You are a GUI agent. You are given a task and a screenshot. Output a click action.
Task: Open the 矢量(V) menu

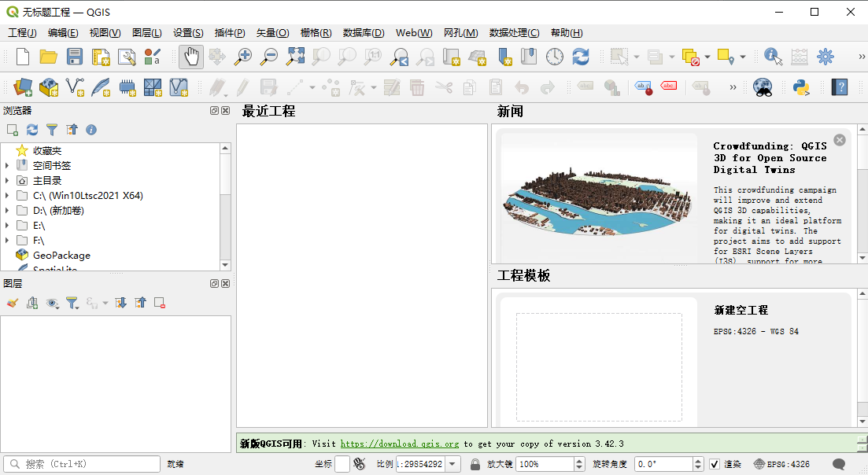pyautogui.click(x=272, y=32)
